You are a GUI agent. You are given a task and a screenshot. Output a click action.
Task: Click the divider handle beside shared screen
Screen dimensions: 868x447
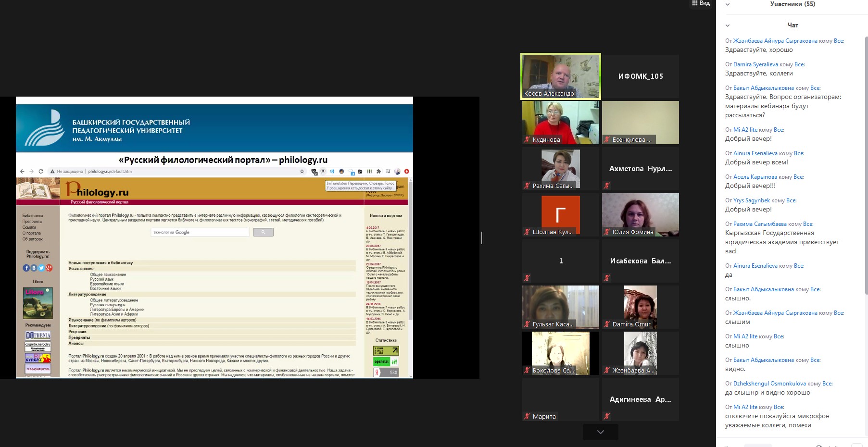click(x=482, y=237)
